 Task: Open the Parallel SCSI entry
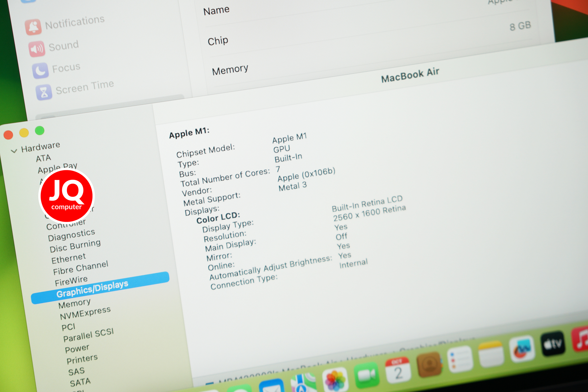(x=88, y=335)
